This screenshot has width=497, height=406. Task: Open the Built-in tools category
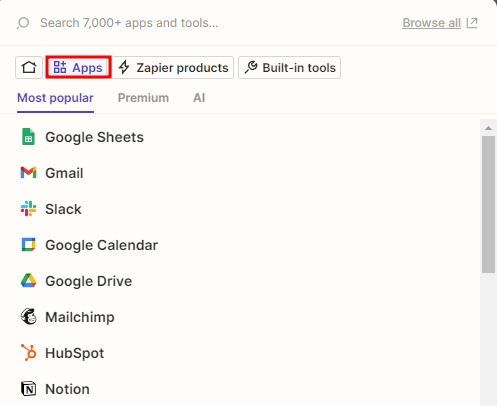point(289,67)
